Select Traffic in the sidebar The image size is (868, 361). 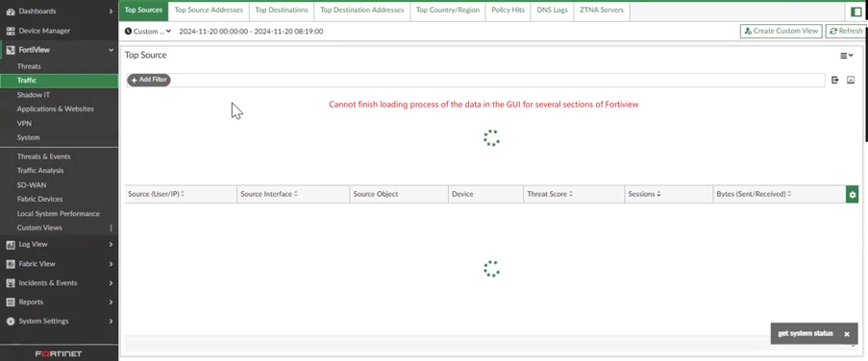click(60, 81)
